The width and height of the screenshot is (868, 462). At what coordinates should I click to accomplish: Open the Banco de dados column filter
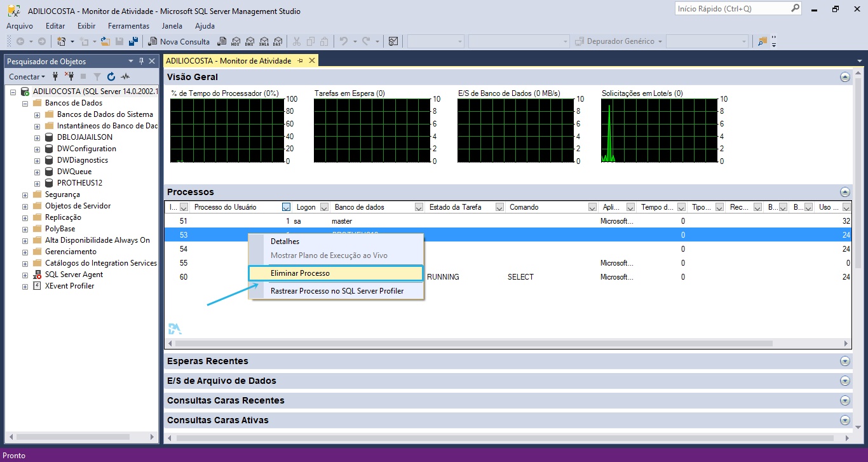click(x=419, y=207)
